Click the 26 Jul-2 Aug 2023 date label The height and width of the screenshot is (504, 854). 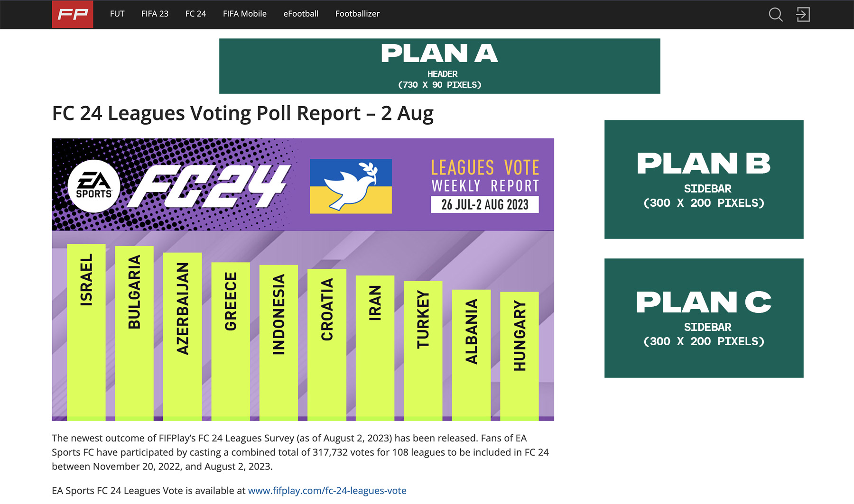click(484, 205)
